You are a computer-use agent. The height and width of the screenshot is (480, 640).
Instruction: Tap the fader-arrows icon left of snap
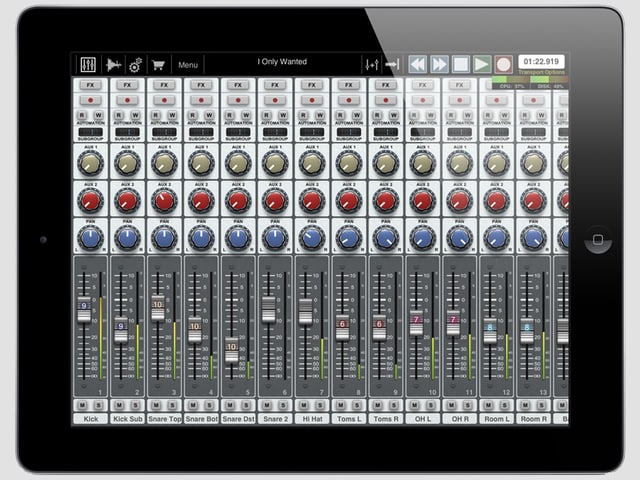click(371, 64)
